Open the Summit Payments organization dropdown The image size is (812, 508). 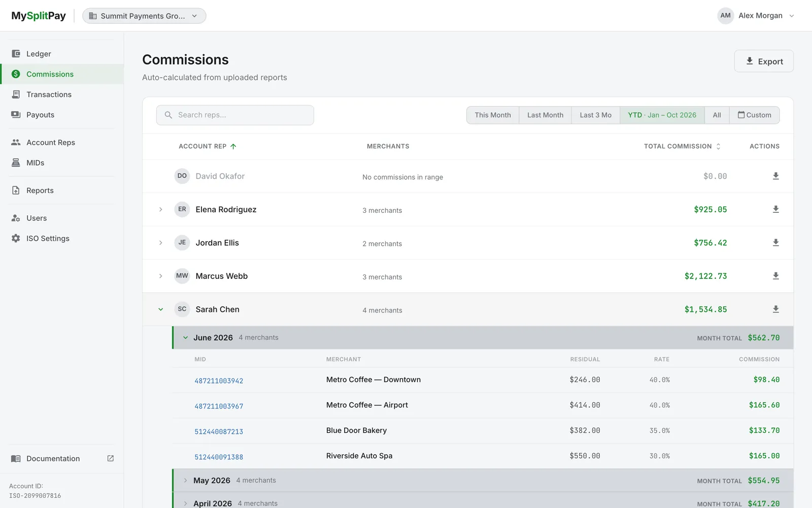point(144,16)
